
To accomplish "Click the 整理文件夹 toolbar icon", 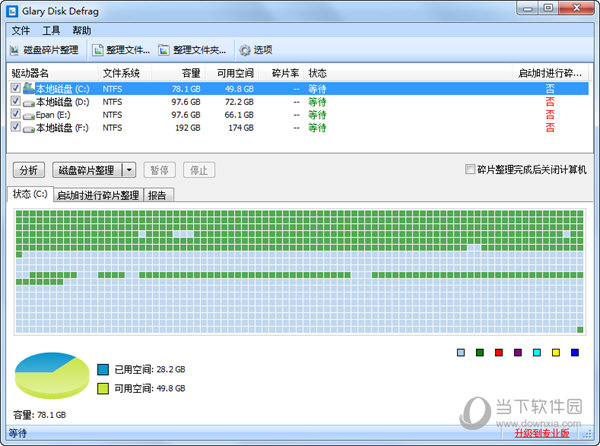I will pos(164,50).
